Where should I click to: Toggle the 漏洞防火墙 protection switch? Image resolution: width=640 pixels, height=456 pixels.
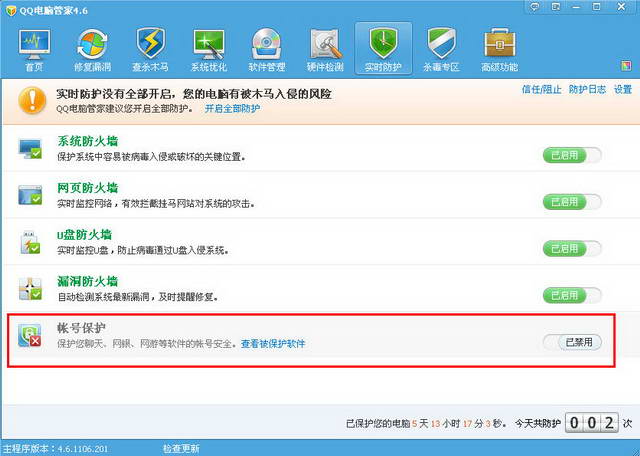572,295
